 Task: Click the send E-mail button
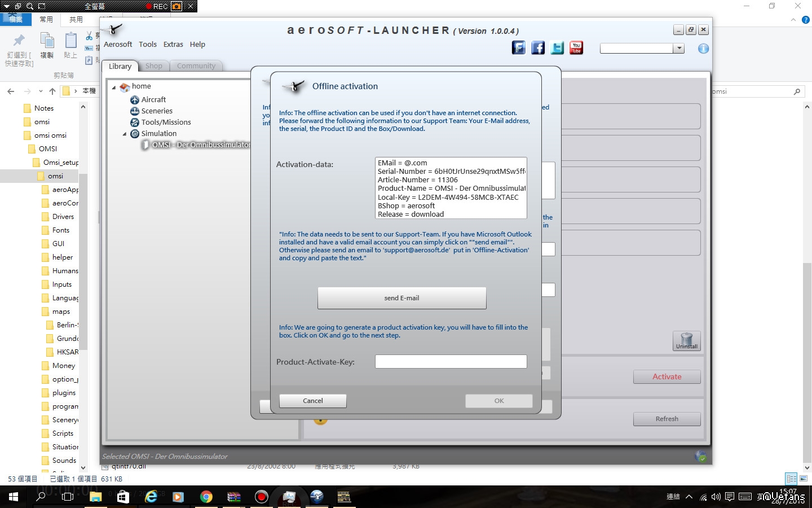pyautogui.click(x=402, y=298)
